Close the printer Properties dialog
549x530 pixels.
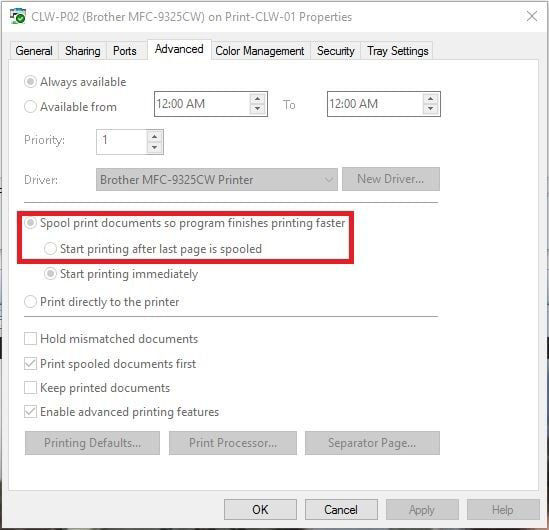(x=531, y=16)
